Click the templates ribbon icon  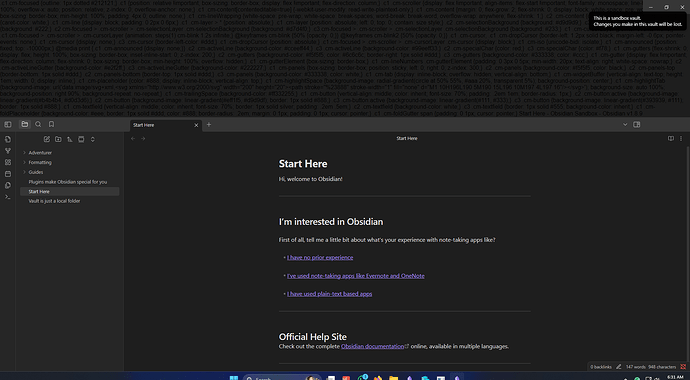pos(7,185)
